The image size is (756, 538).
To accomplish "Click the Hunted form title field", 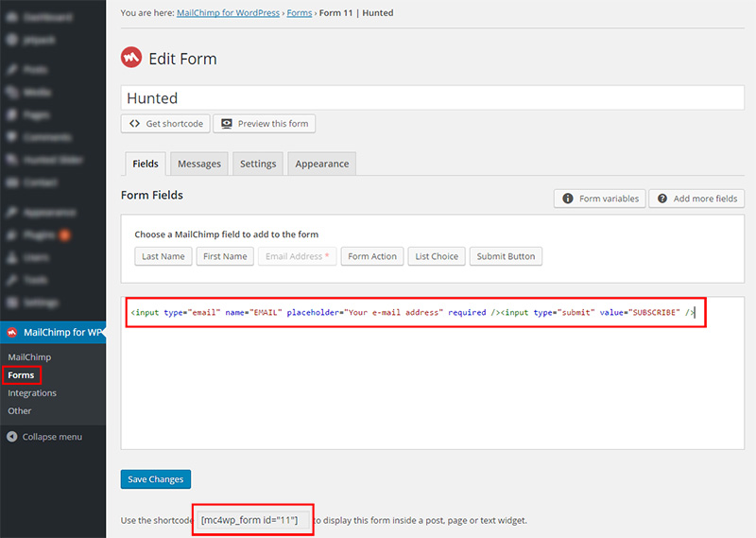I will point(433,98).
